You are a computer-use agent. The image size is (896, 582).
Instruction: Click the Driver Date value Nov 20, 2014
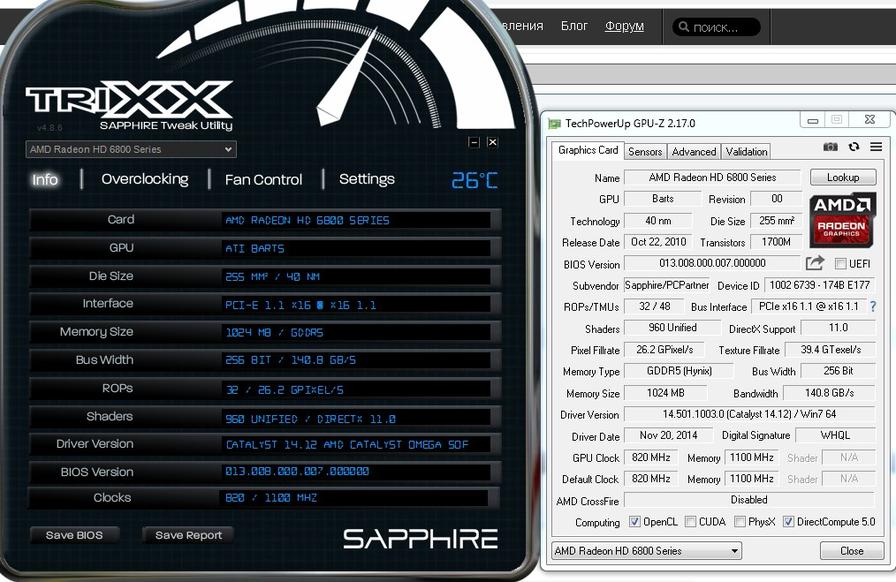[x=669, y=435]
